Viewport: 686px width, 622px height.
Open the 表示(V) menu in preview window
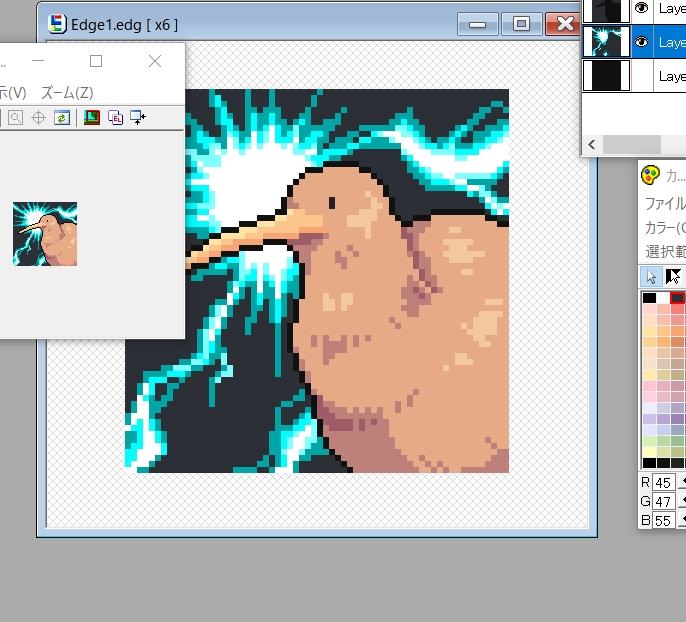tap(12, 93)
